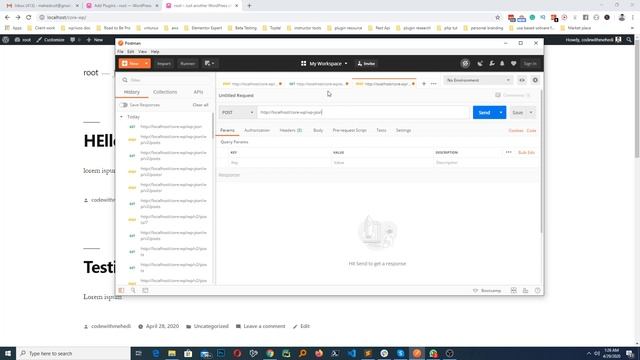Open Pre-request Script tab
This screenshot has width=640, height=360.
coord(349,130)
